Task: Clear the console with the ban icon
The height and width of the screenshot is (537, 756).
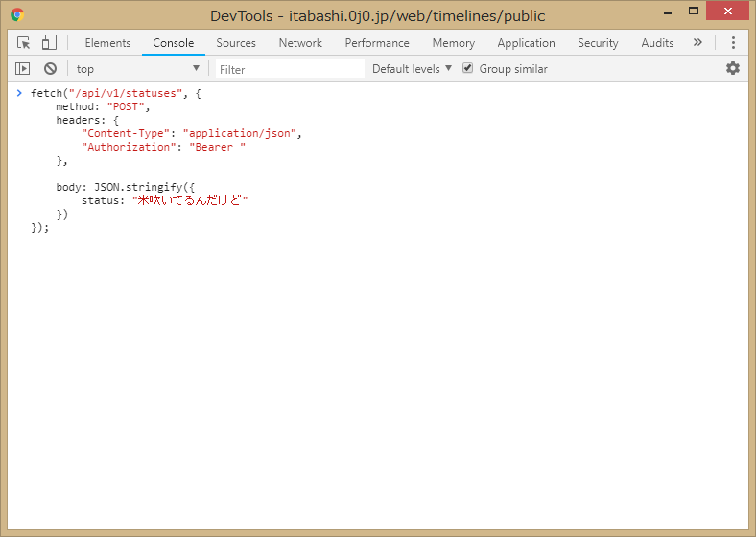Action: pos(50,69)
